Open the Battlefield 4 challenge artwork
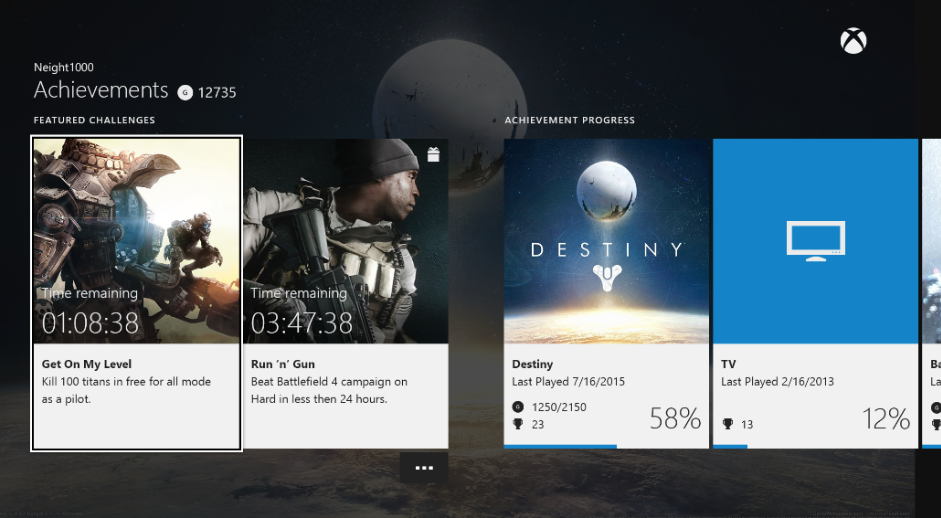This screenshot has width=941, height=518. point(346,241)
